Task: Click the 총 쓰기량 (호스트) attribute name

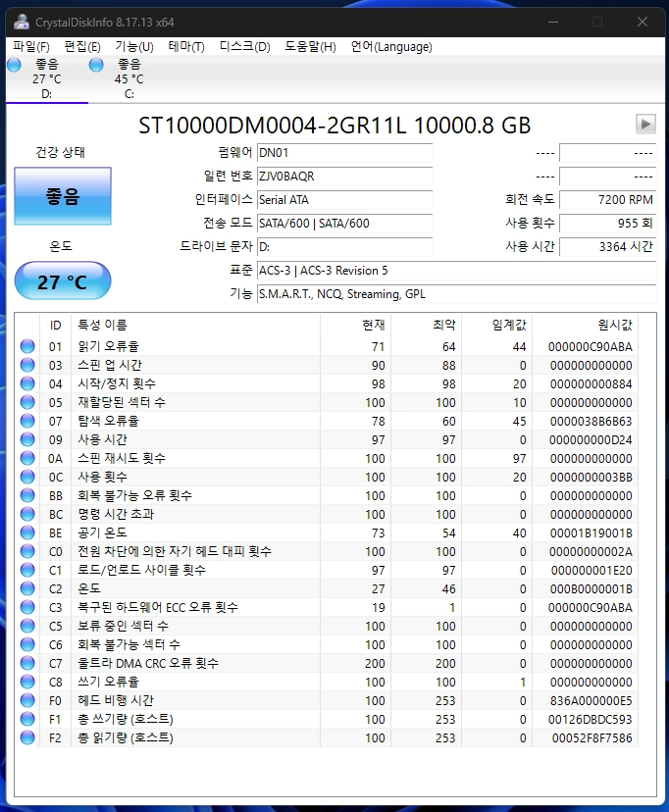Action: click(x=126, y=719)
